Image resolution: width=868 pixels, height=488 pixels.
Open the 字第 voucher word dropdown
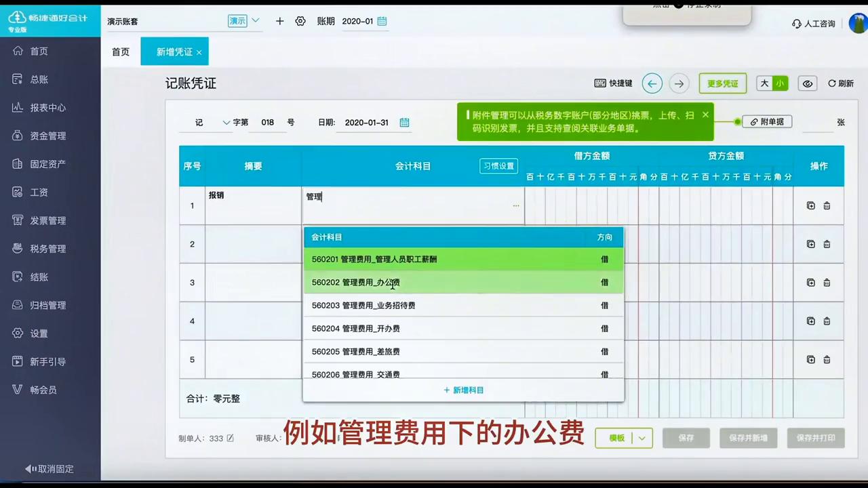pos(226,122)
